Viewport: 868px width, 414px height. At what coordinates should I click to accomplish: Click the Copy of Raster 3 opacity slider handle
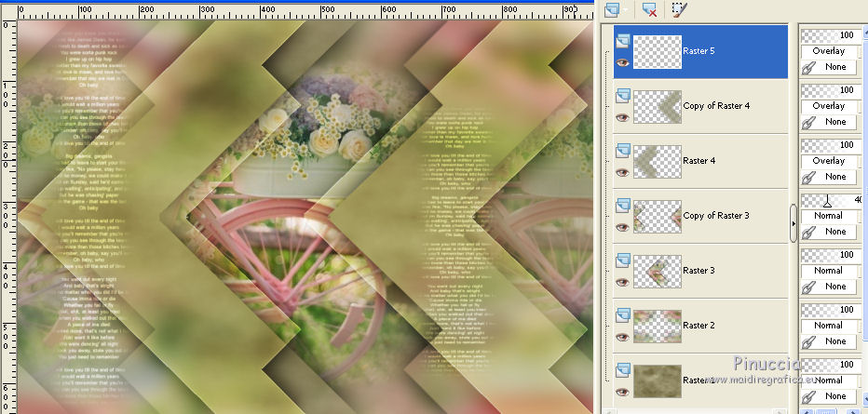point(828,201)
